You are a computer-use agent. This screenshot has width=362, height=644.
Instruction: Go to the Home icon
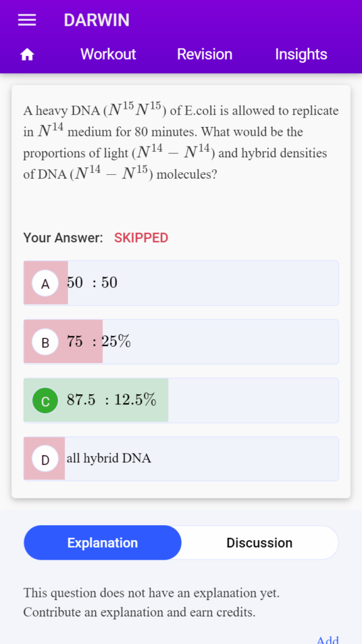coord(27,54)
